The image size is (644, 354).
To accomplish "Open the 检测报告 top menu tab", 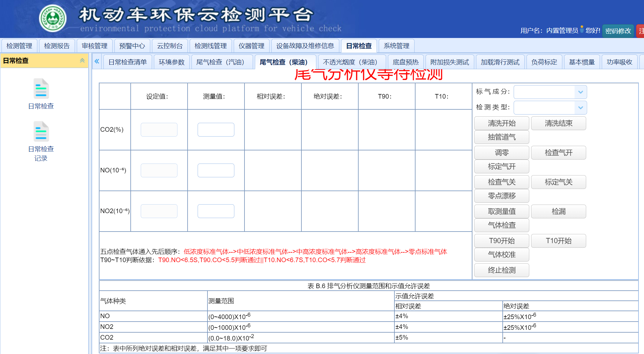I will tap(57, 46).
